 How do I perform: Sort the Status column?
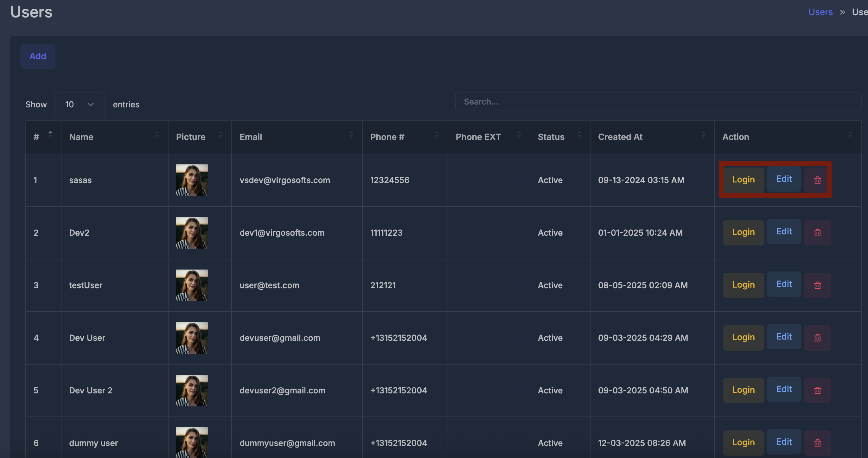(579, 134)
